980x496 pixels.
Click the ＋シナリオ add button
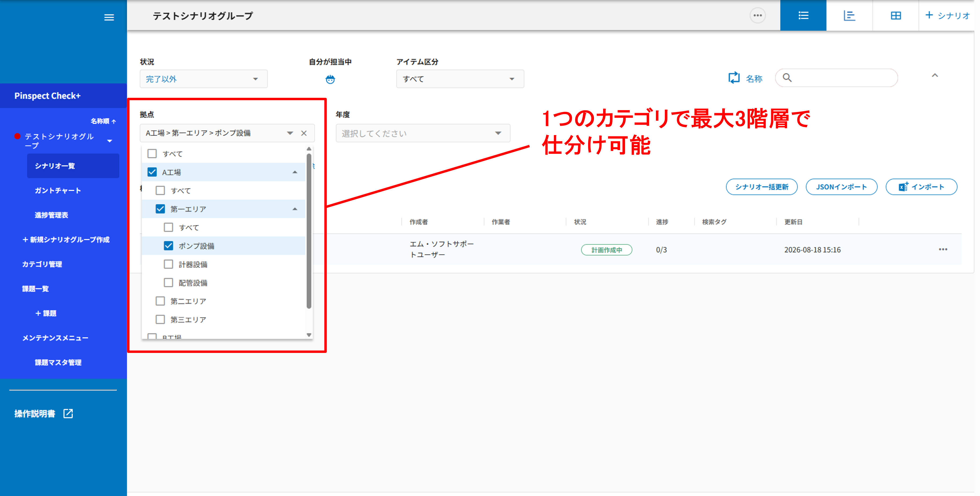coord(947,16)
